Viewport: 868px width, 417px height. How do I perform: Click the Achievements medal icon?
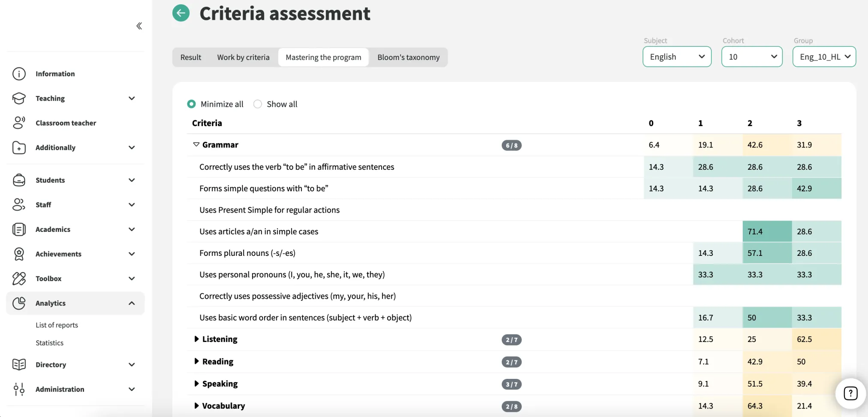[19, 254]
